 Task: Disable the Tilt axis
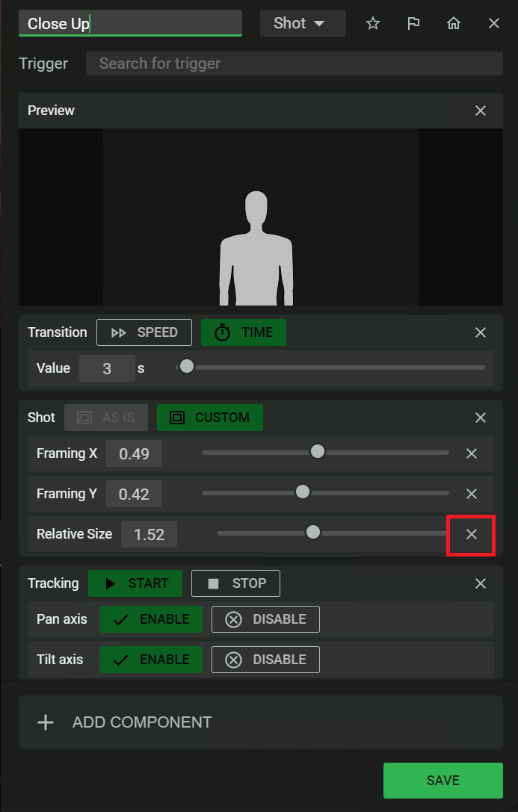point(265,660)
